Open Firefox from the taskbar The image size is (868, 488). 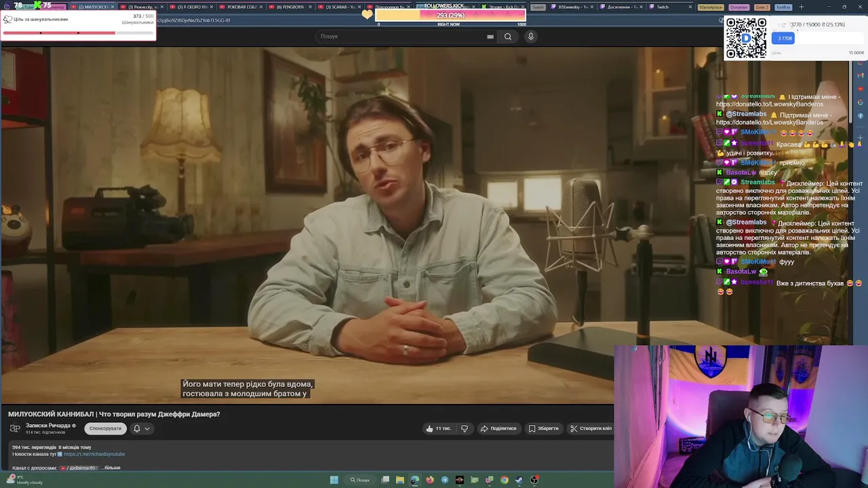(430, 480)
